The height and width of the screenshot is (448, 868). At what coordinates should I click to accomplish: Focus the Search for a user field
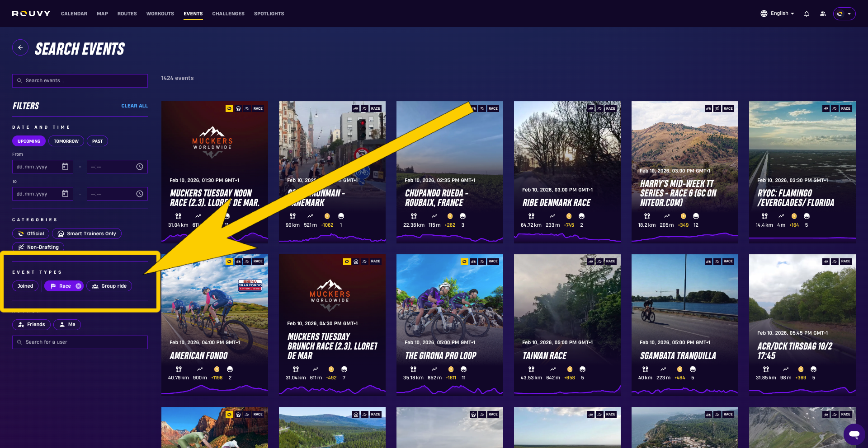coord(80,342)
